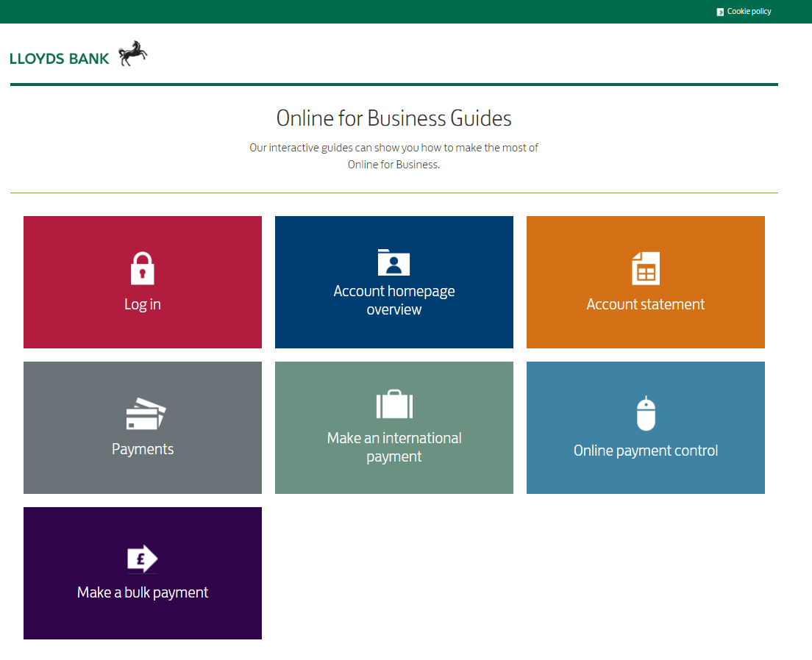Click the spreadsheet document icon on Account statement

coord(646,268)
